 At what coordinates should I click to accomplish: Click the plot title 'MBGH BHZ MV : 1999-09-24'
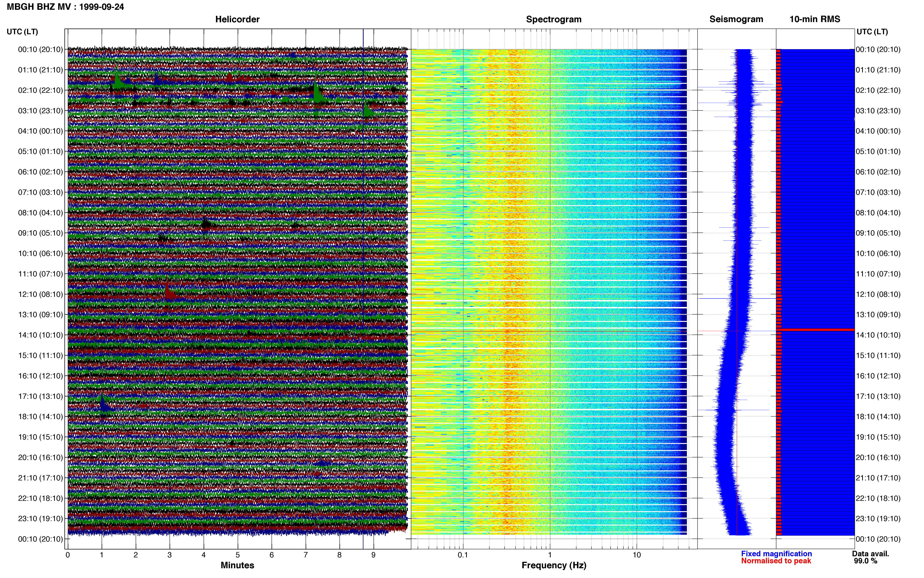pos(65,7)
